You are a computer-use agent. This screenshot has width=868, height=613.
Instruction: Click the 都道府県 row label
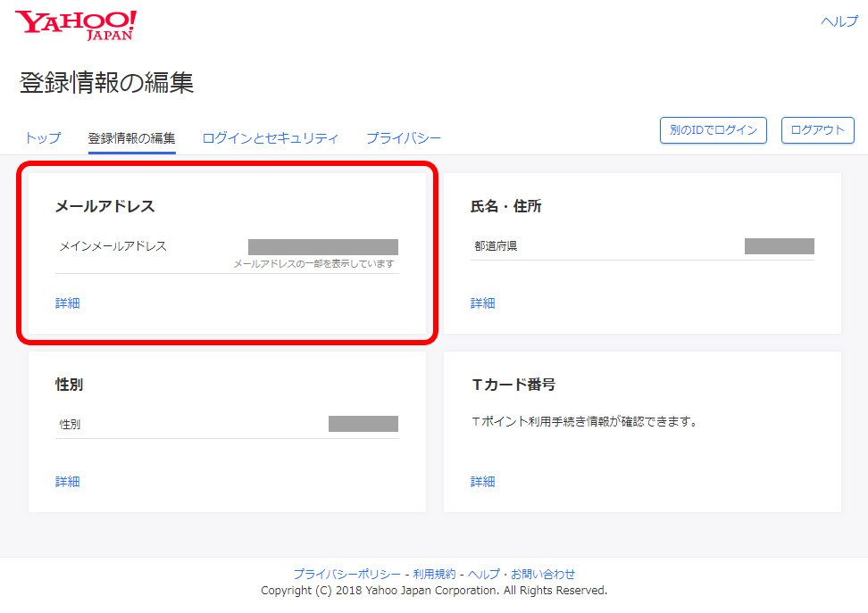pos(496,246)
